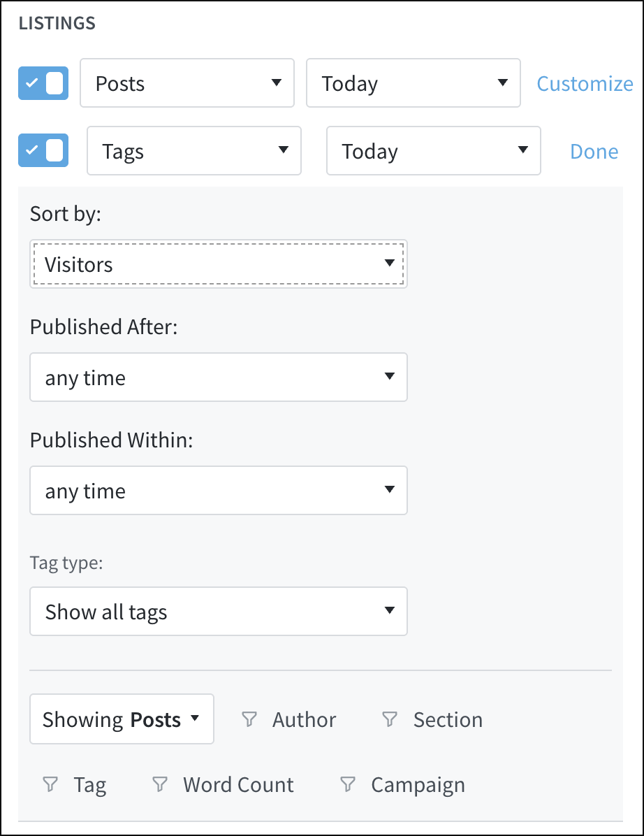Image resolution: width=644 pixels, height=836 pixels.
Task: Click the filter icon beside Author
Action: (249, 719)
